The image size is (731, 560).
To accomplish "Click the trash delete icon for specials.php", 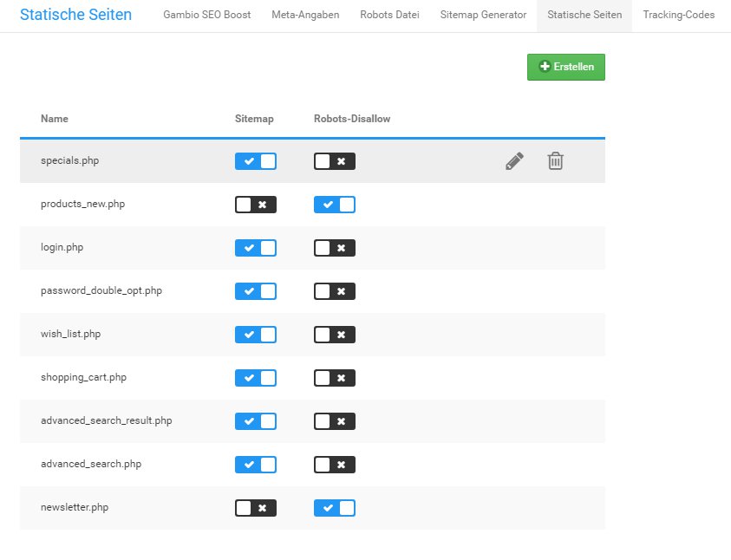I will 555,161.
